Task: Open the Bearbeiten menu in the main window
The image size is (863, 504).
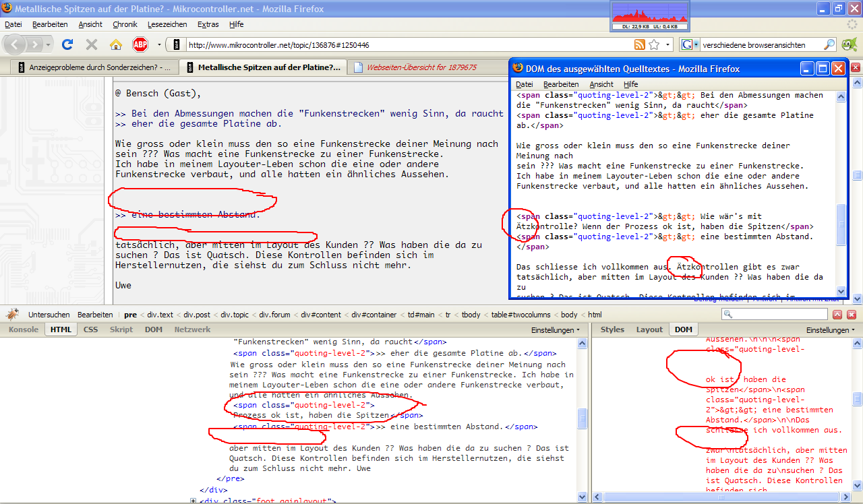Action: [x=50, y=24]
